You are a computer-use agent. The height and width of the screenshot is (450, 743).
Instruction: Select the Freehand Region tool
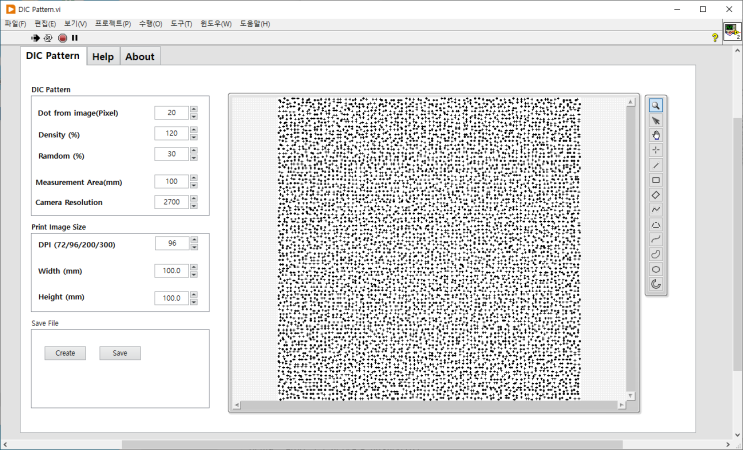pyautogui.click(x=656, y=254)
